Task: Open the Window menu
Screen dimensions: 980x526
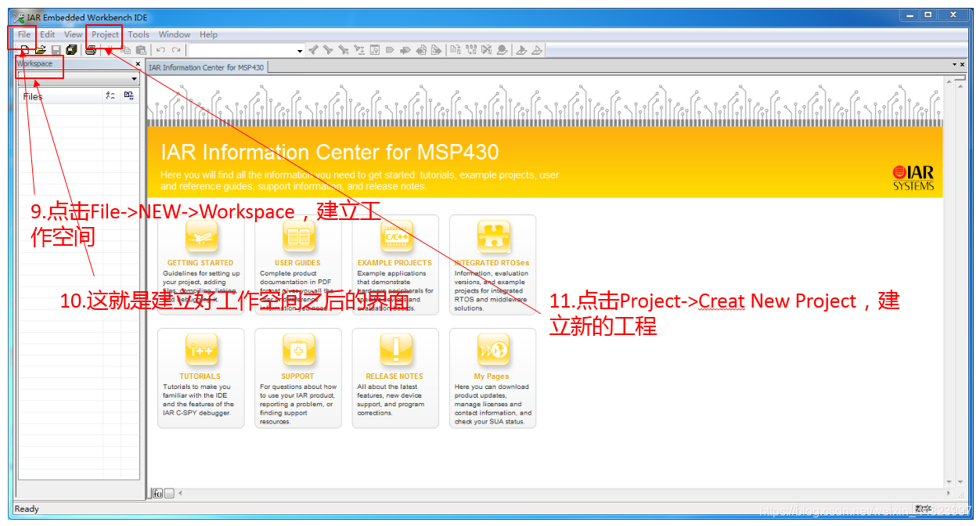Action: click(175, 34)
